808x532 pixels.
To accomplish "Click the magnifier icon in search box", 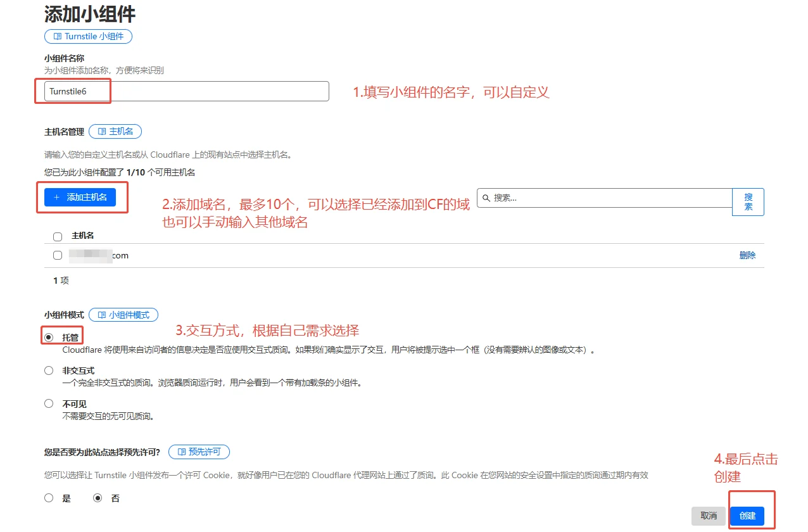I will (x=486, y=198).
